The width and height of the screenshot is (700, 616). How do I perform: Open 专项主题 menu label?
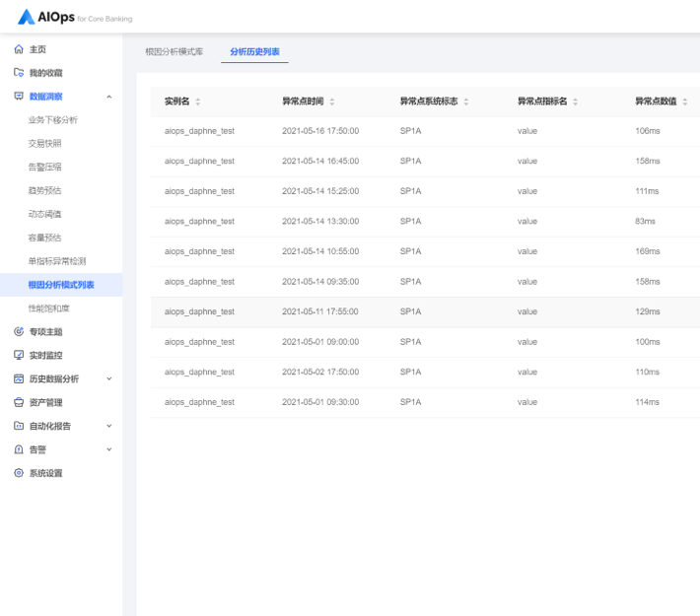[46, 332]
